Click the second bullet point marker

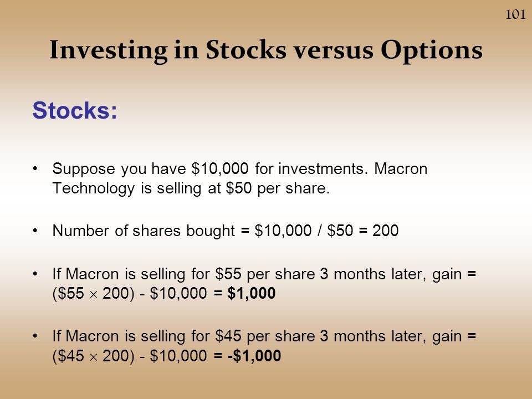click(35, 231)
